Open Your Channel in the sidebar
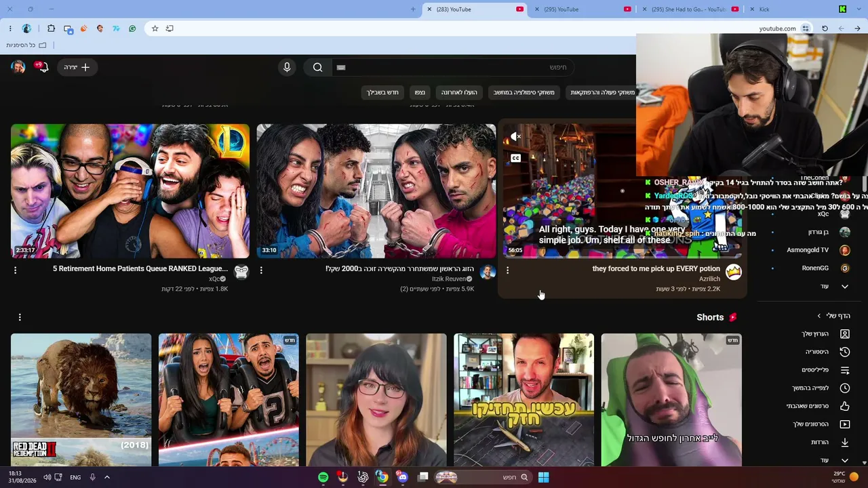Image resolution: width=868 pixels, height=488 pixels. (825, 334)
